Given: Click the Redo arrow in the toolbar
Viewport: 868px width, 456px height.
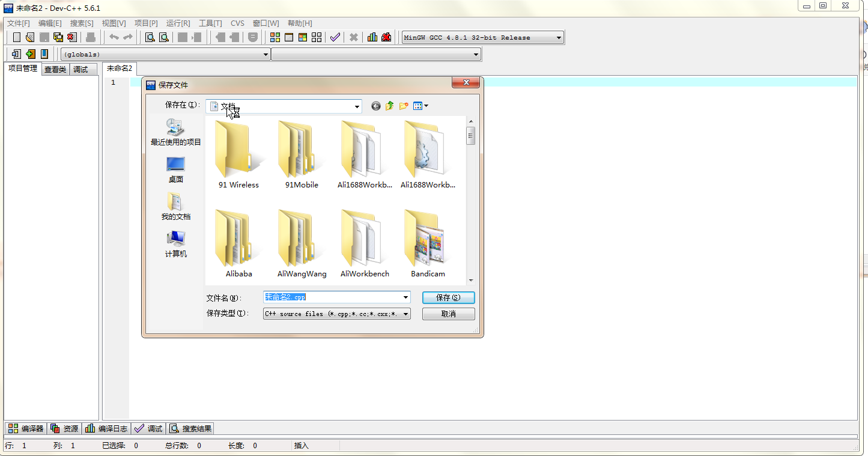Looking at the screenshot, I should (127, 37).
